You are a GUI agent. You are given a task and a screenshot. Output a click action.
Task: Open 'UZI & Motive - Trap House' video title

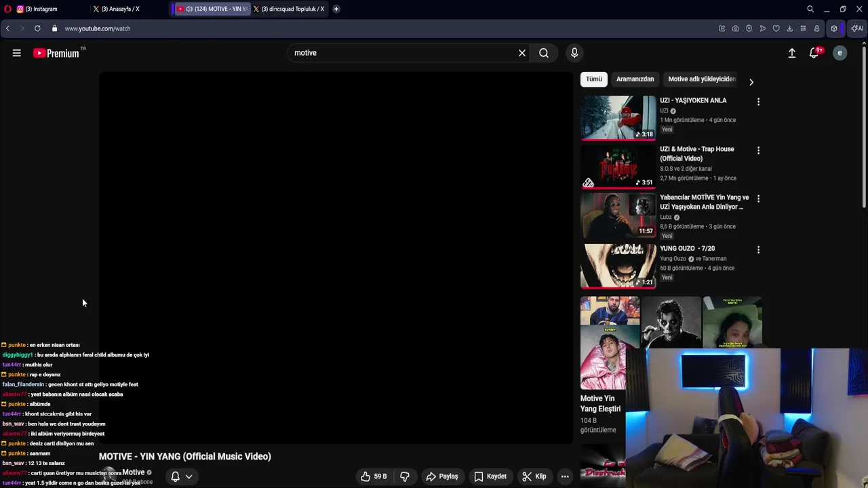click(x=697, y=154)
